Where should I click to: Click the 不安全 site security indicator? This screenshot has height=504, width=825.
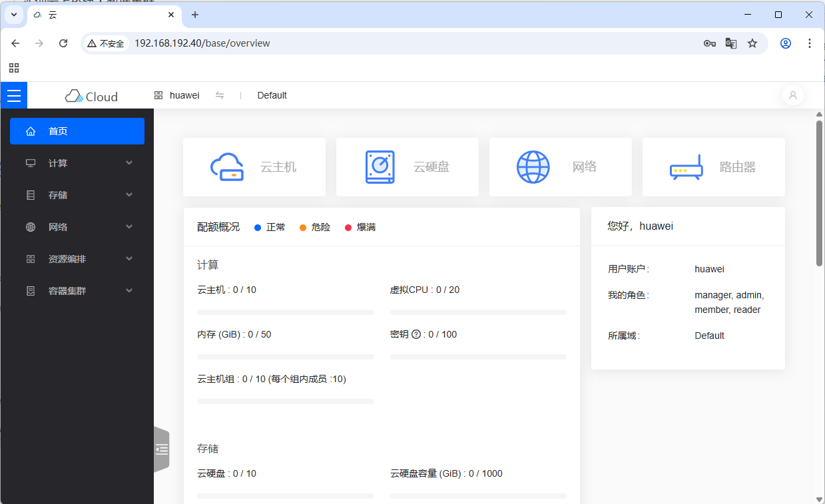pyautogui.click(x=106, y=43)
